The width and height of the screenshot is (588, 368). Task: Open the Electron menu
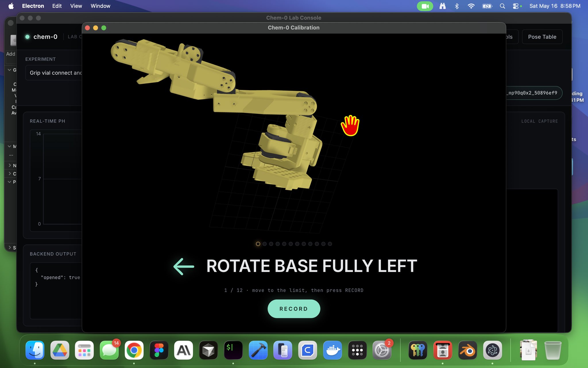pyautogui.click(x=33, y=6)
